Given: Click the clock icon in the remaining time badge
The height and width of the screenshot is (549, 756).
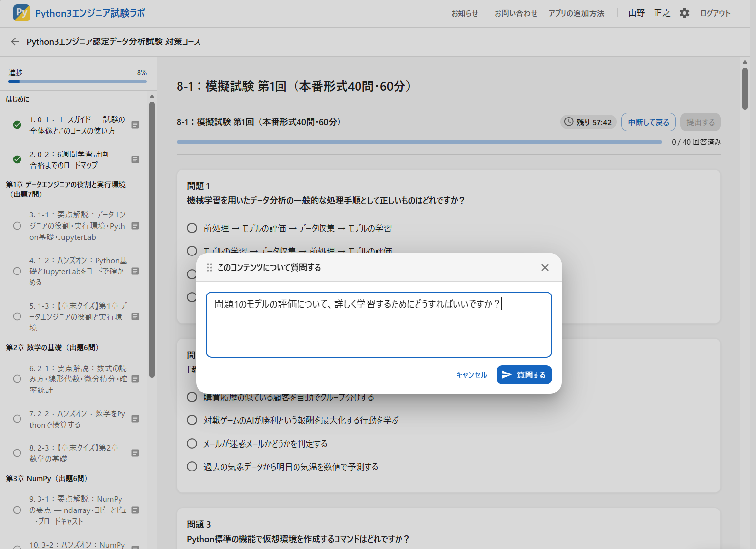Looking at the screenshot, I should pyautogui.click(x=569, y=122).
